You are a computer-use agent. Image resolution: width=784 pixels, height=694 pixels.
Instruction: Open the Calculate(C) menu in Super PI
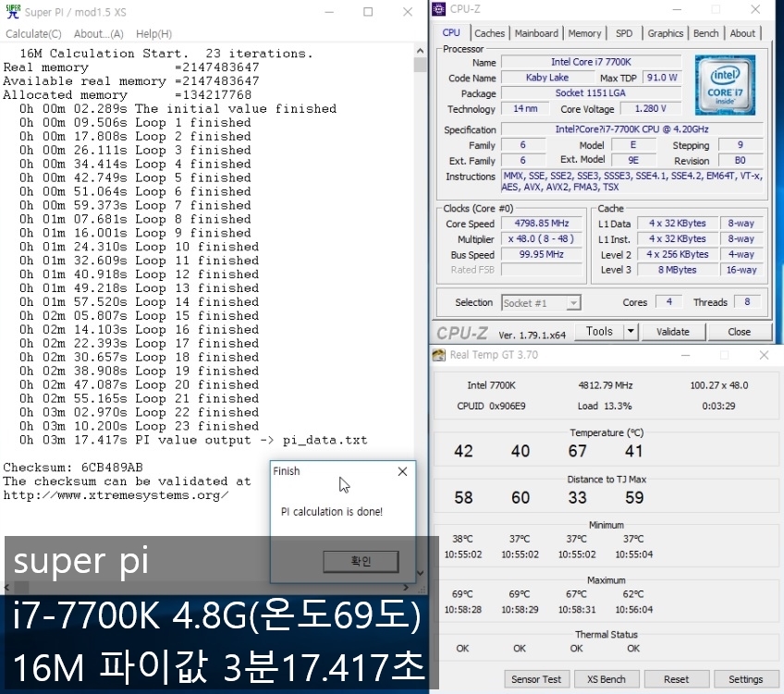pyautogui.click(x=33, y=34)
